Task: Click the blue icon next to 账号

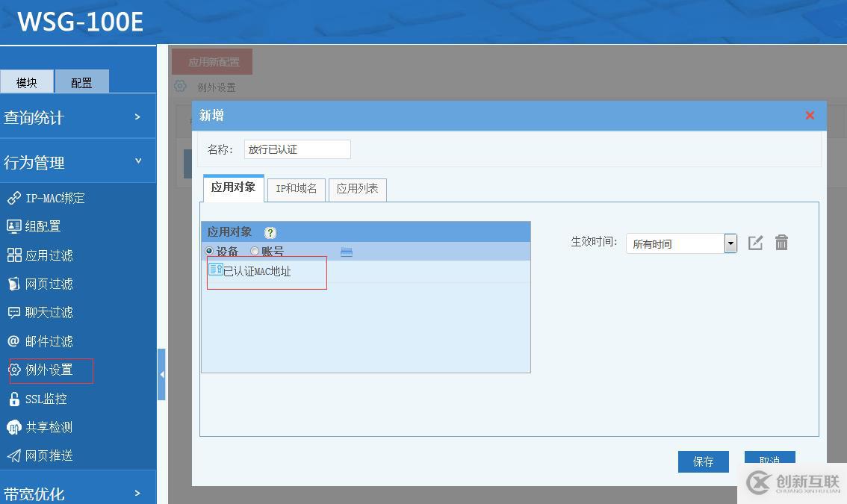Action: 347,252
